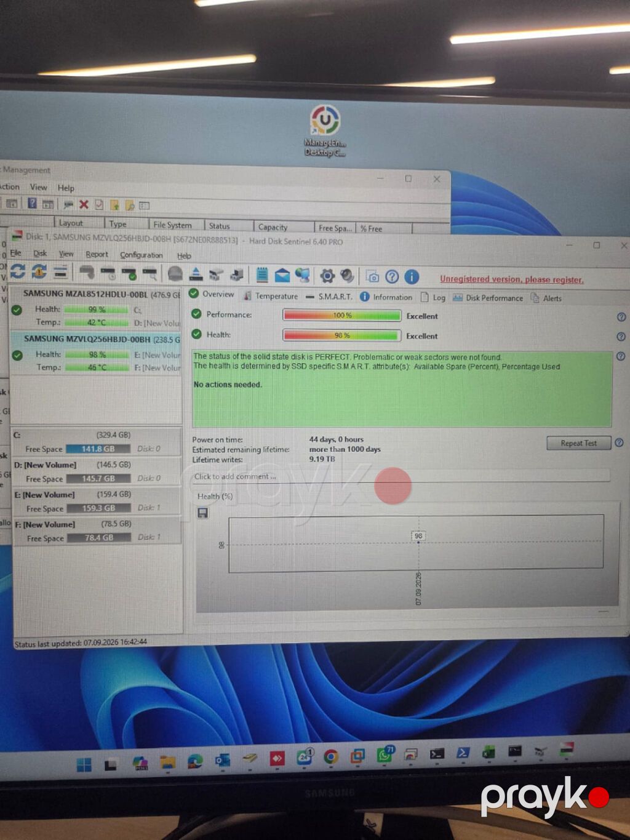630x840 pixels.
Task: Click the C: partition free space bar
Action: tap(98, 449)
